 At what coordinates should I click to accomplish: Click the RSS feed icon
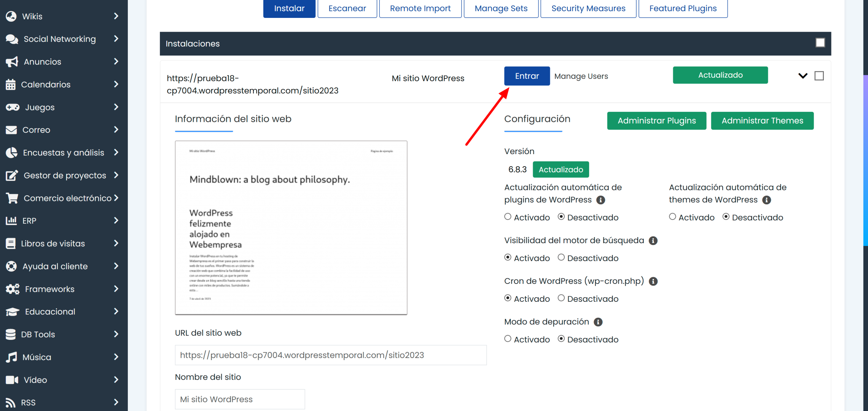(11, 402)
